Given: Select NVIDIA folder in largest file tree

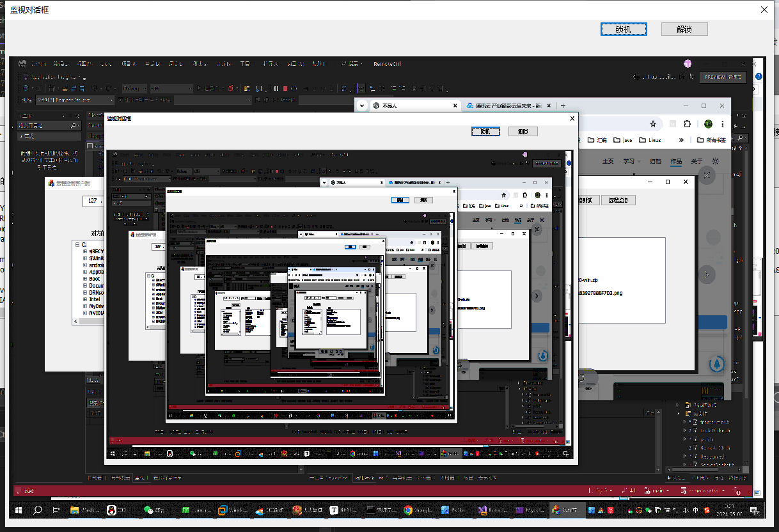Looking at the screenshot, I should point(97,313).
